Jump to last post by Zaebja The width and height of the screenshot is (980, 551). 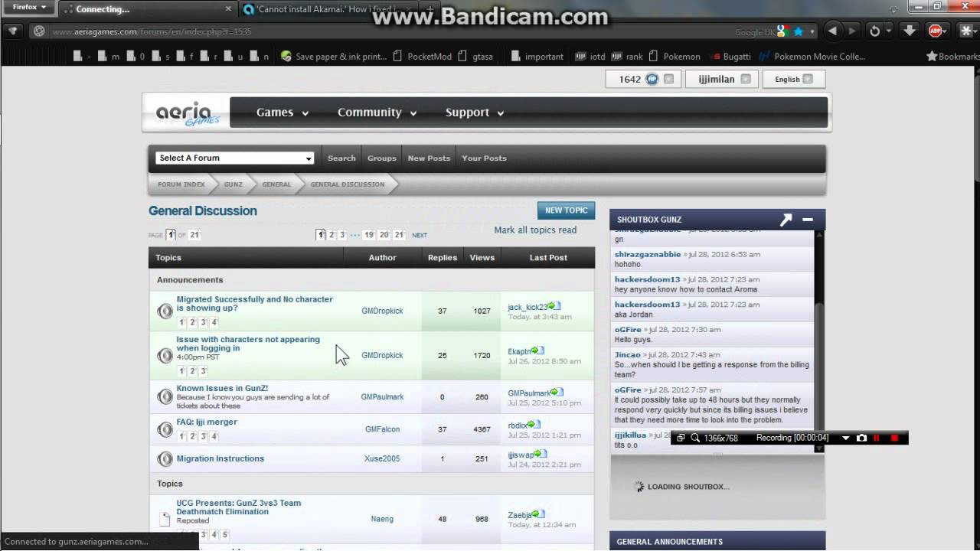point(538,514)
